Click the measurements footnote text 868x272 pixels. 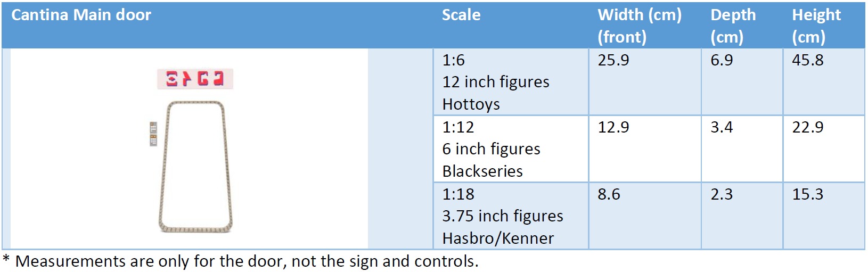[241, 261]
